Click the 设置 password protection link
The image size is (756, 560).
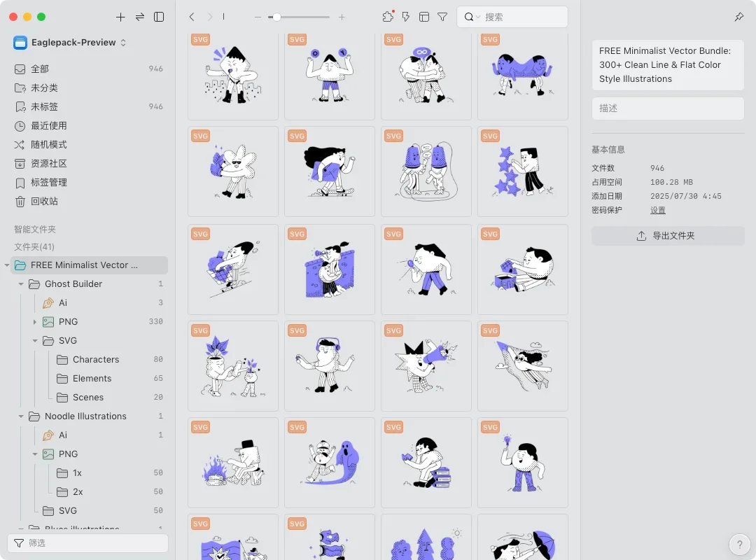[657, 210]
